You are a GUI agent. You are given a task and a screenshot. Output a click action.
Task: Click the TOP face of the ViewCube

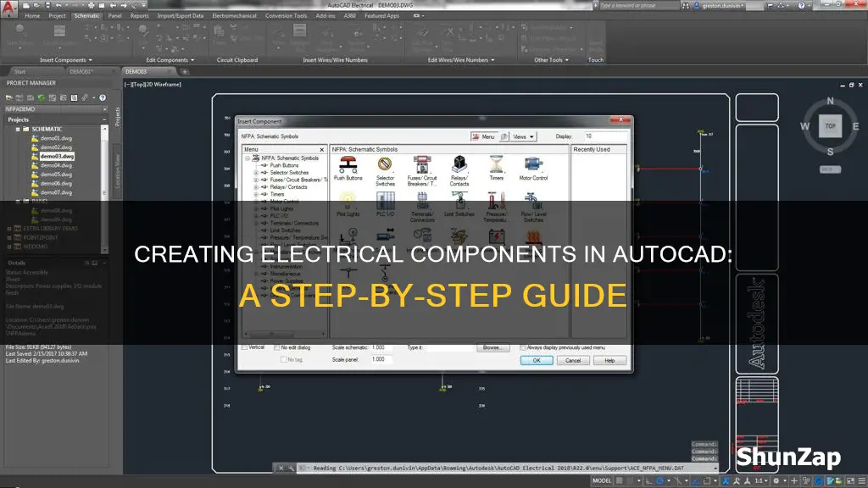pyautogui.click(x=830, y=126)
